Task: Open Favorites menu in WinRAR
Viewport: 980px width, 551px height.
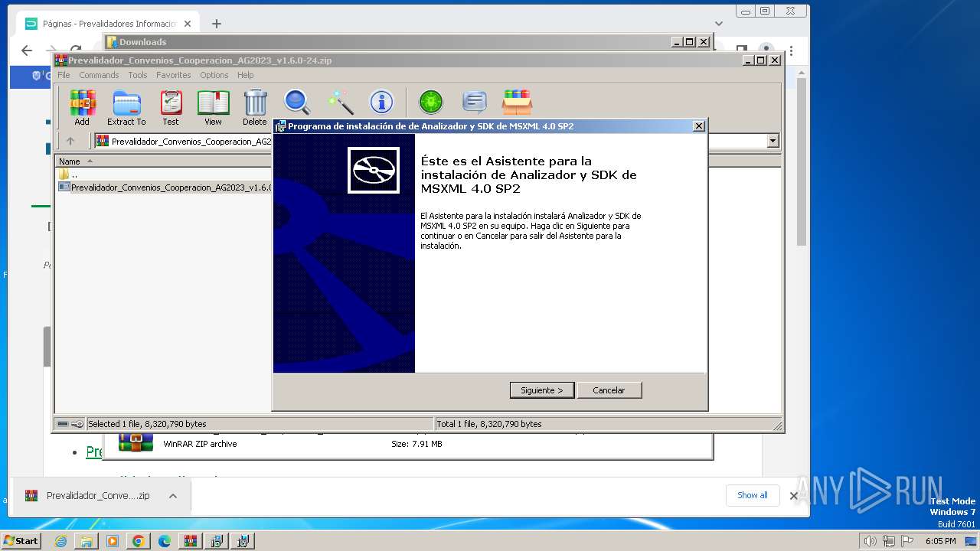Action: 174,75
